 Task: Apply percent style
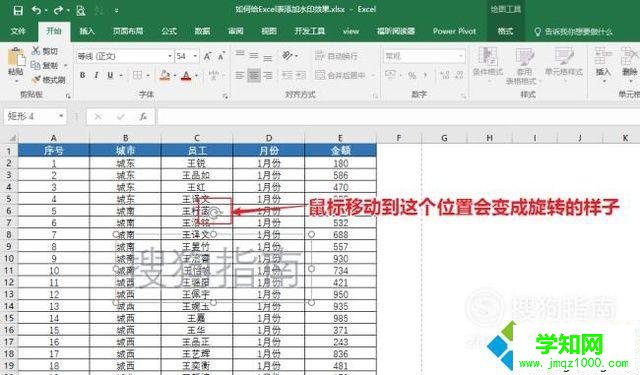click(412, 75)
